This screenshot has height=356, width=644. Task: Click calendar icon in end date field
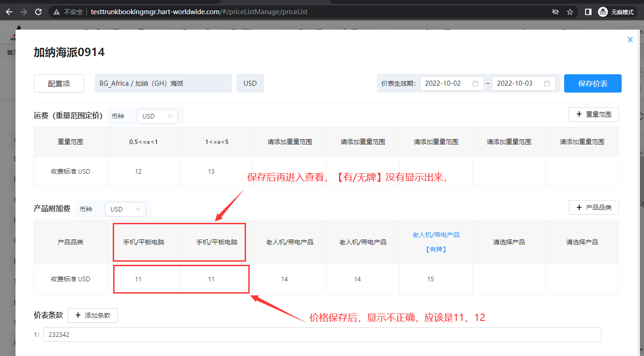coord(547,83)
